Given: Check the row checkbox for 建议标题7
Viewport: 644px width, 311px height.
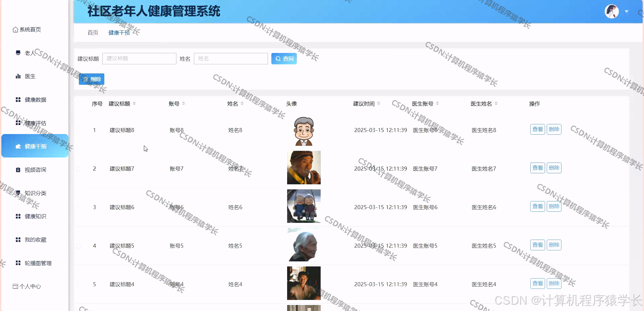Looking at the screenshot, I should click(x=78, y=169).
